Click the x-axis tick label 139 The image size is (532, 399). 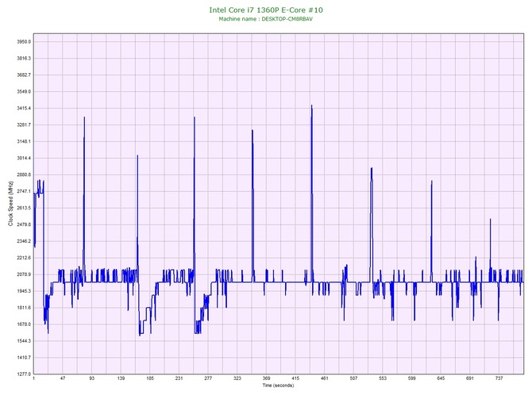tap(121, 378)
